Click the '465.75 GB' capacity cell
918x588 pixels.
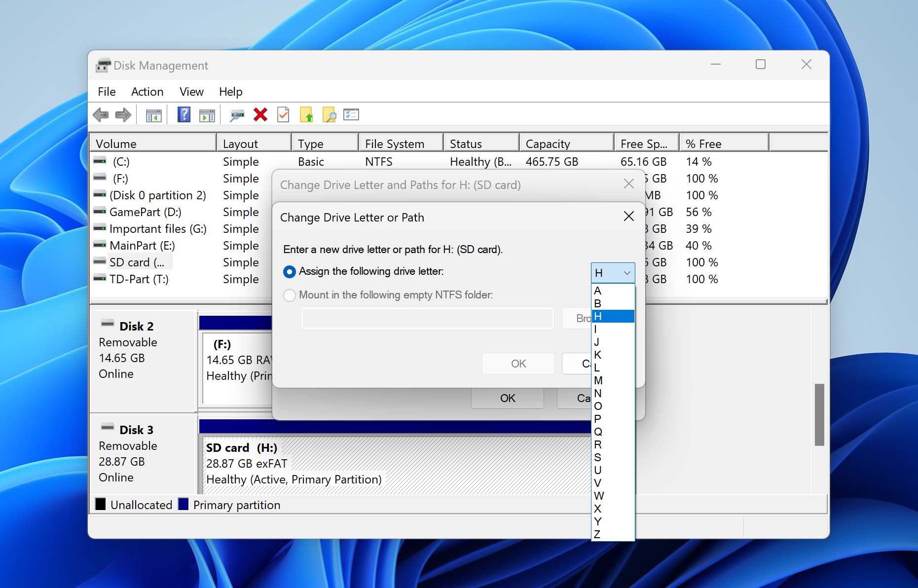(552, 162)
